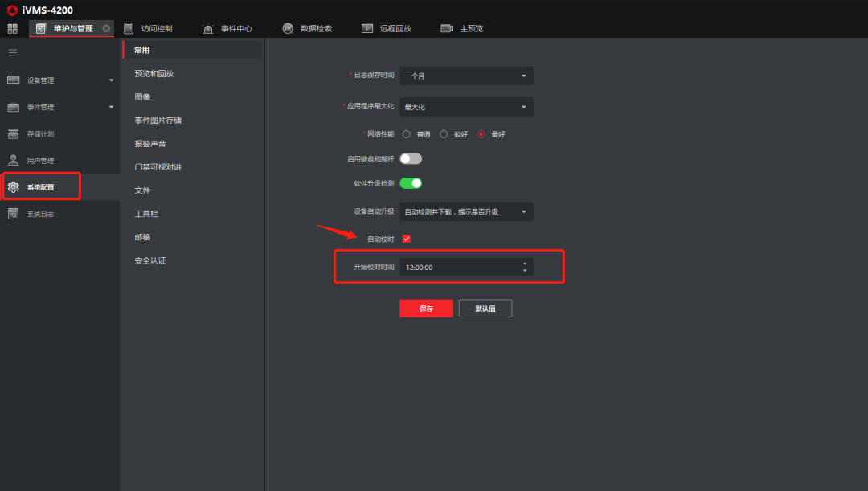Close the 维护与管理 tab

(x=106, y=29)
